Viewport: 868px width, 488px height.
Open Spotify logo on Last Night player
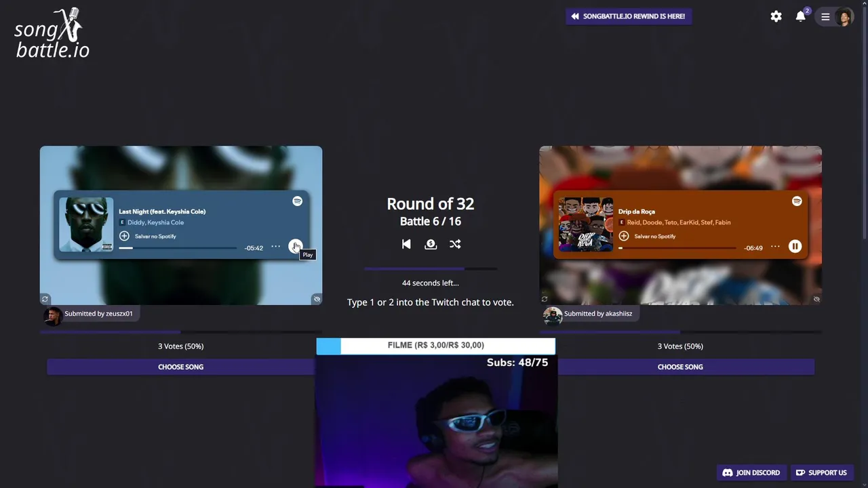297,201
